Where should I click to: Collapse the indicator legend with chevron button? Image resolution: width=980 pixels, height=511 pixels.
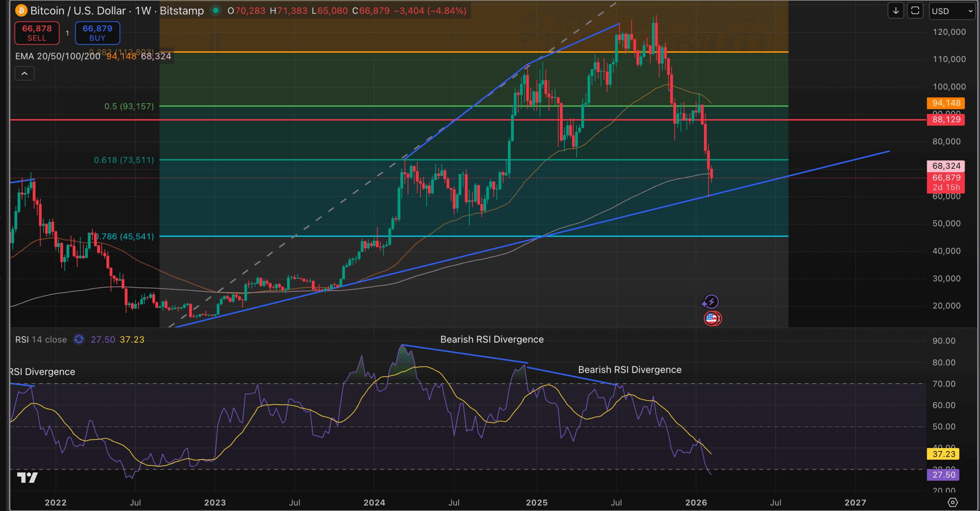[x=24, y=73]
